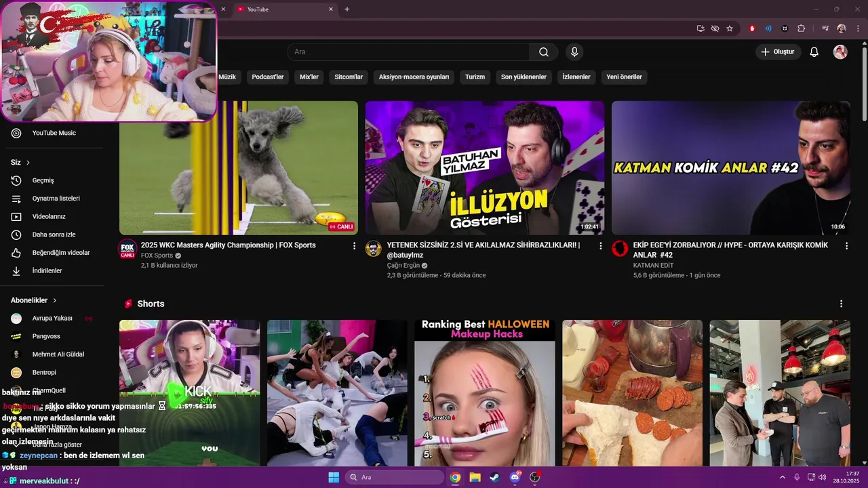This screenshot has height=488, width=868.
Task: Open Windows Start menu
Action: (x=334, y=477)
